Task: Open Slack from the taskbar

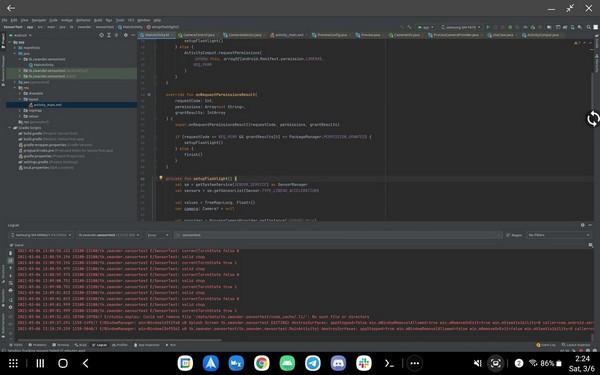Action: (x=364, y=363)
